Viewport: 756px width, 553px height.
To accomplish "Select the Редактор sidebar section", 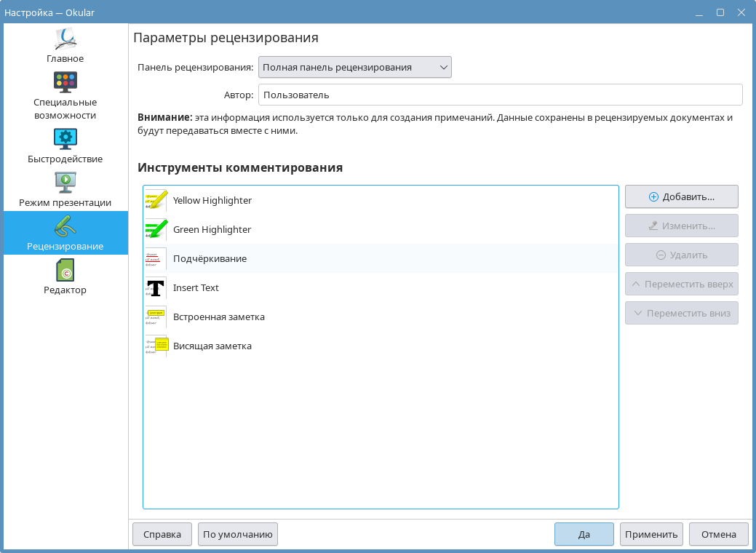I will click(65, 276).
